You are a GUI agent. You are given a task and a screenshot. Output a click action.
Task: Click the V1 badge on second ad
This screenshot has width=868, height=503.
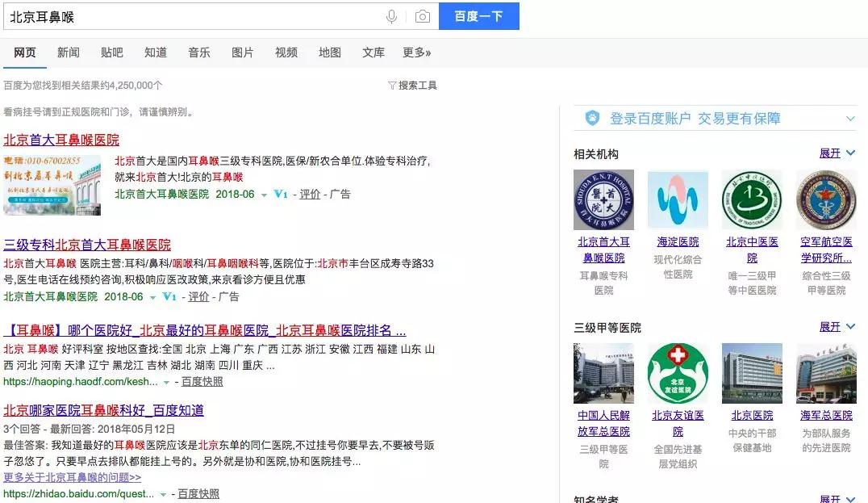[169, 296]
